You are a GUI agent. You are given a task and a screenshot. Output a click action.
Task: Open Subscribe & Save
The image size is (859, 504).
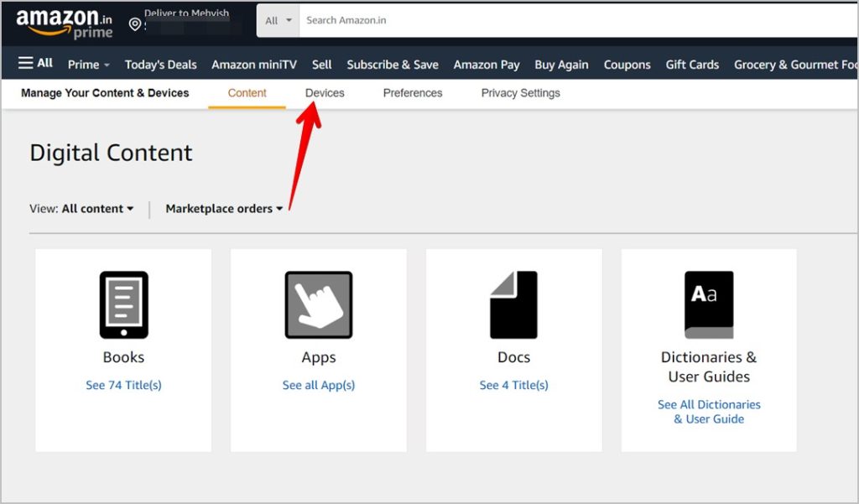click(x=393, y=65)
